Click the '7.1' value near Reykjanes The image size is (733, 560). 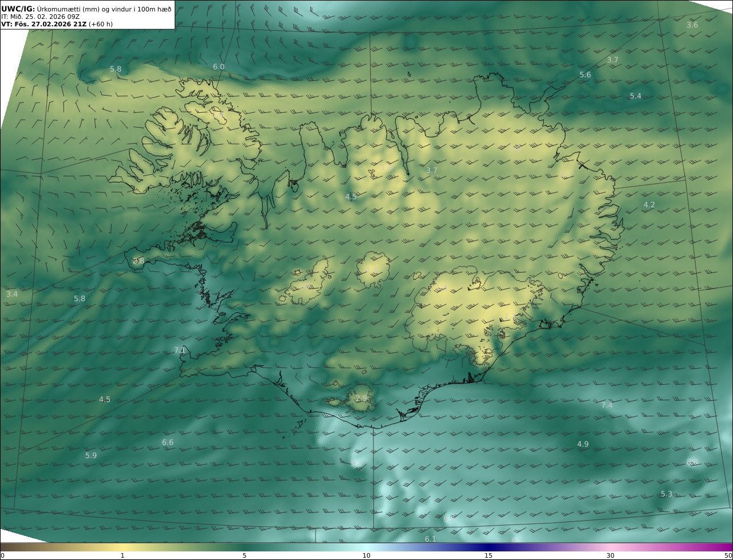(180, 350)
